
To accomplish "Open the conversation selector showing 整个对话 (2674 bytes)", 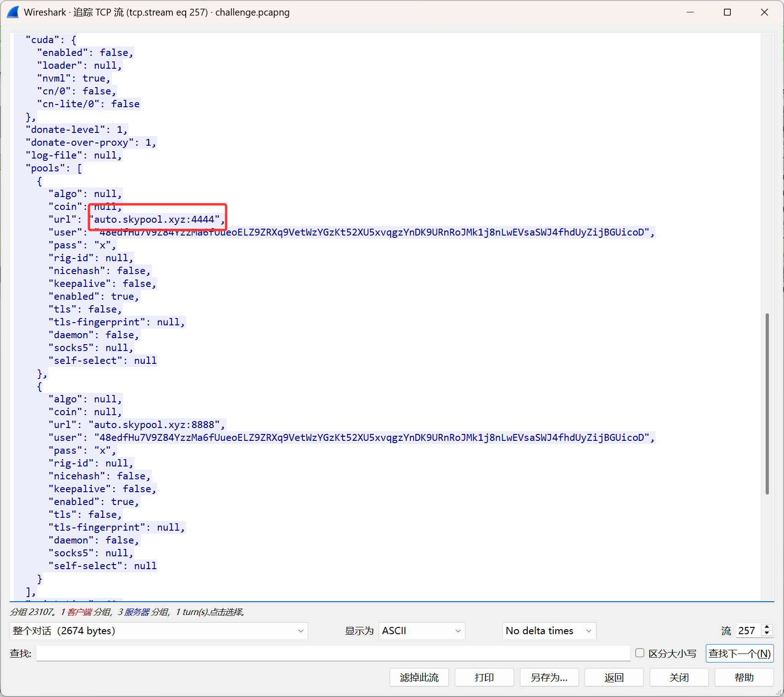I will tap(159, 631).
